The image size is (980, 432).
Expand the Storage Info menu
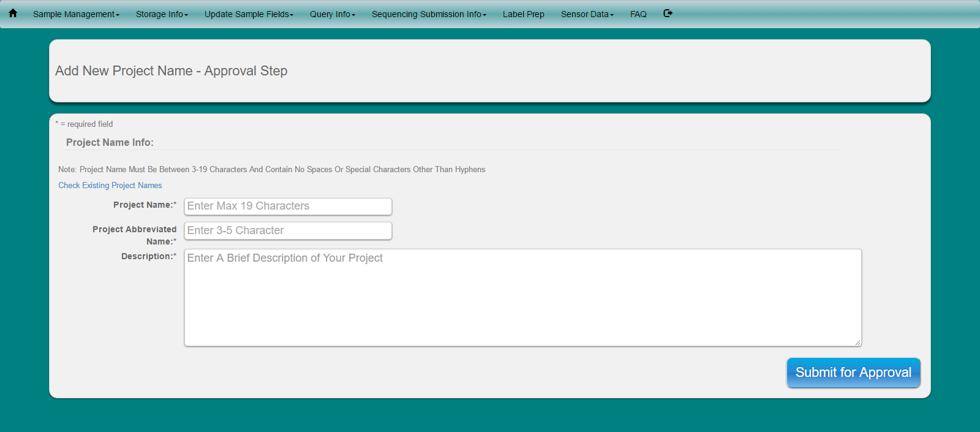[162, 14]
